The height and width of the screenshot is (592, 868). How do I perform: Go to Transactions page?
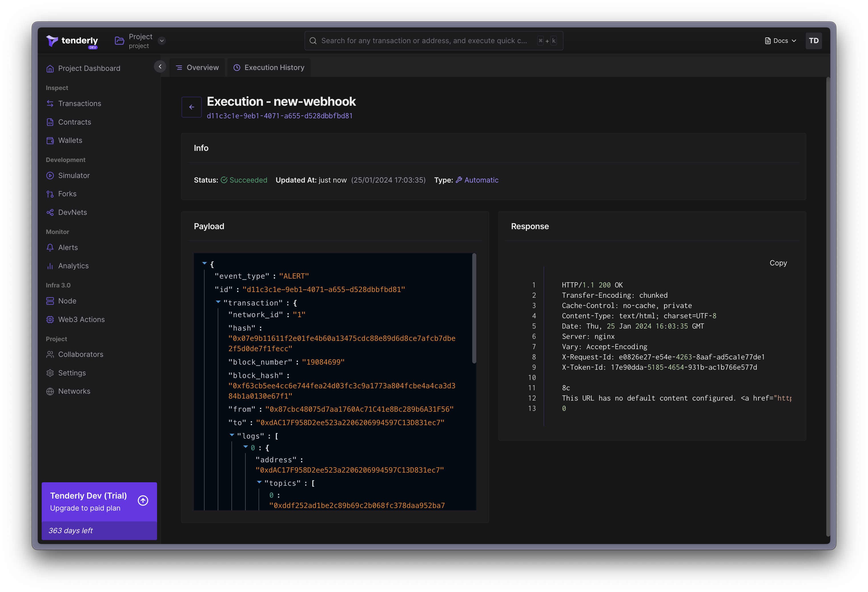(80, 103)
